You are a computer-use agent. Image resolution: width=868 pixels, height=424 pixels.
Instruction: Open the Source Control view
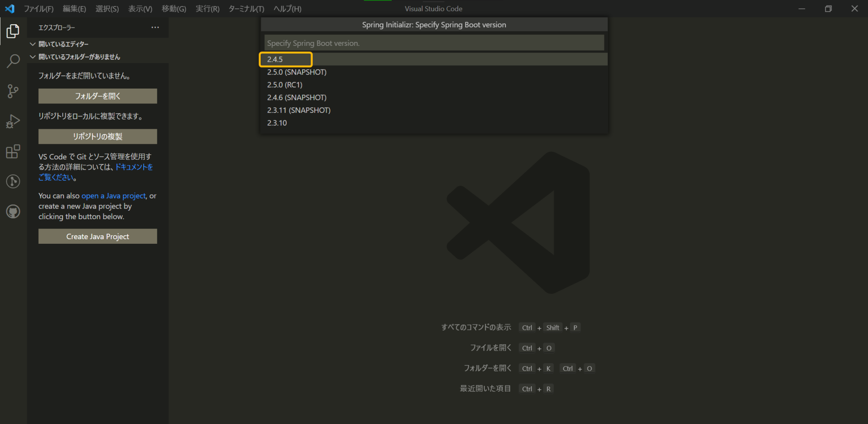pos(13,91)
